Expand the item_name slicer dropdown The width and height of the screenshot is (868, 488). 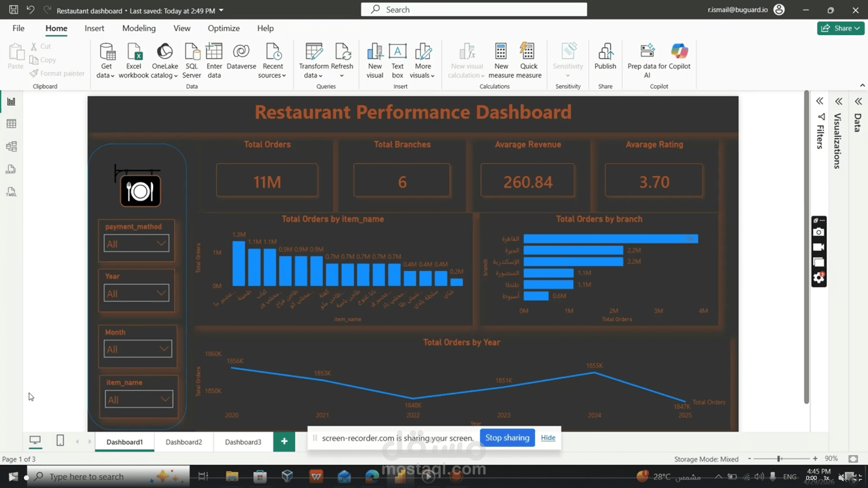pyautogui.click(x=165, y=399)
